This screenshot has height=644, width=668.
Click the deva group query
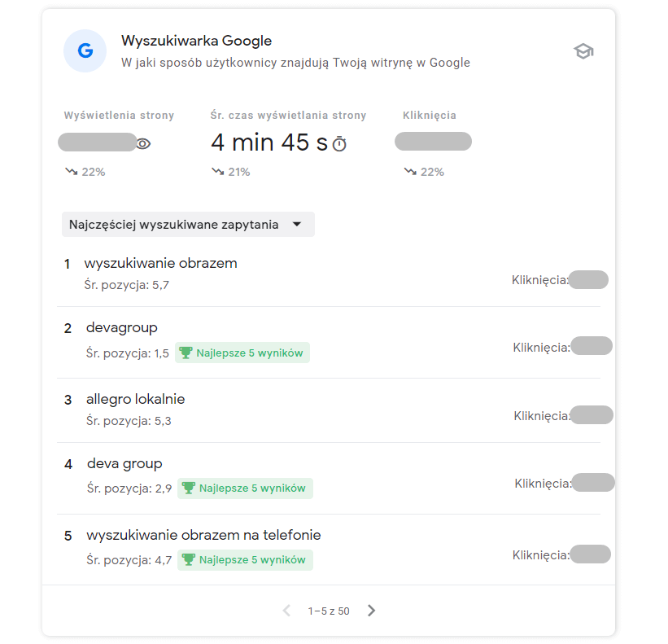click(124, 464)
